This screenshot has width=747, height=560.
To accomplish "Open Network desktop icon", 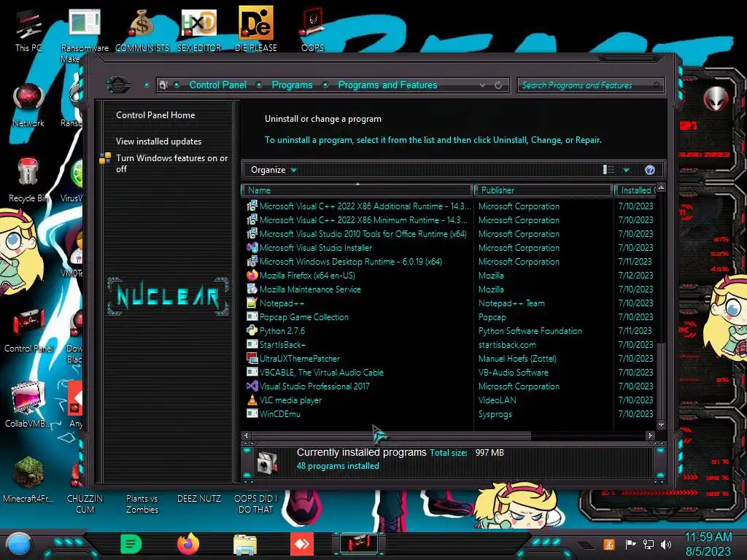I will coord(28,105).
